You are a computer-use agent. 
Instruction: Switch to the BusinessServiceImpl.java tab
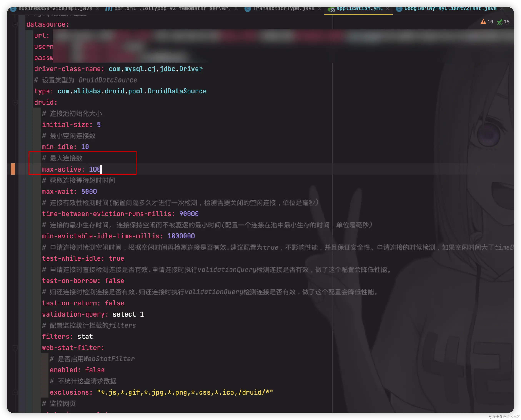(x=55, y=8)
